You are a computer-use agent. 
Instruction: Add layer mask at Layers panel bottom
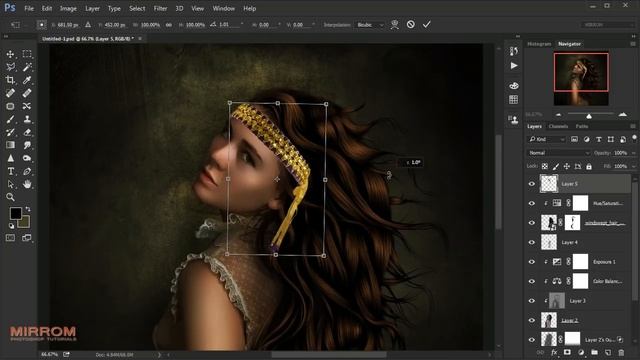(567, 352)
